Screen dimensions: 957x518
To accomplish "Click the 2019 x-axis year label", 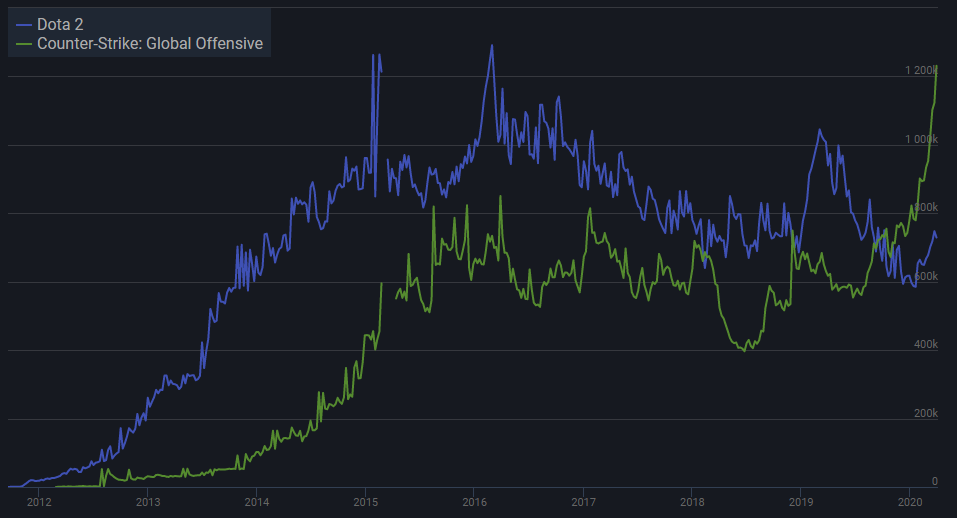I will point(800,501).
